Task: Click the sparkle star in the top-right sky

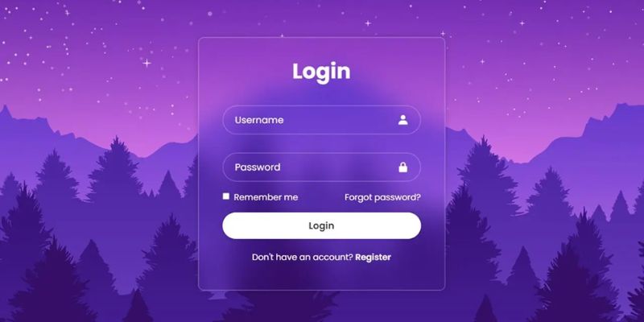Action: click(x=522, y=23)
